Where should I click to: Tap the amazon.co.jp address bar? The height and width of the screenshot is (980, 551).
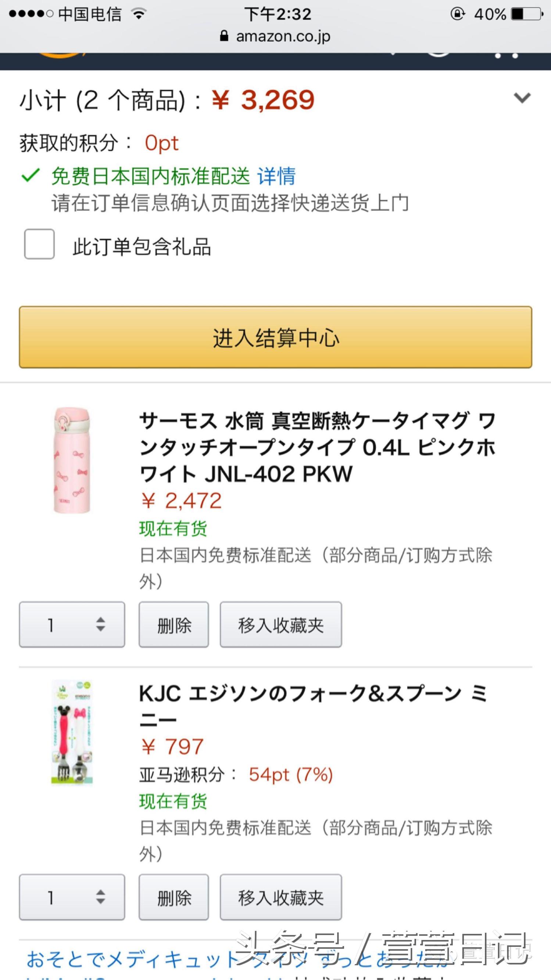(282, 36)
